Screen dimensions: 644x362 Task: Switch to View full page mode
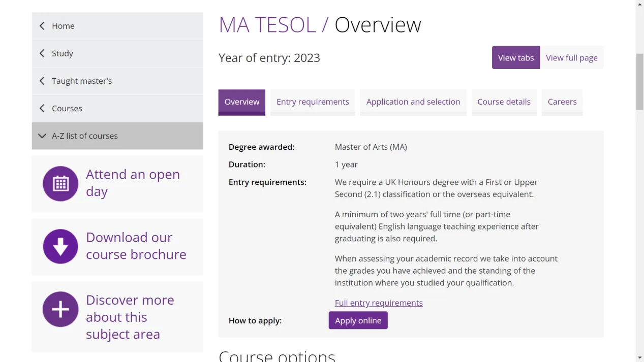[571, 58]
